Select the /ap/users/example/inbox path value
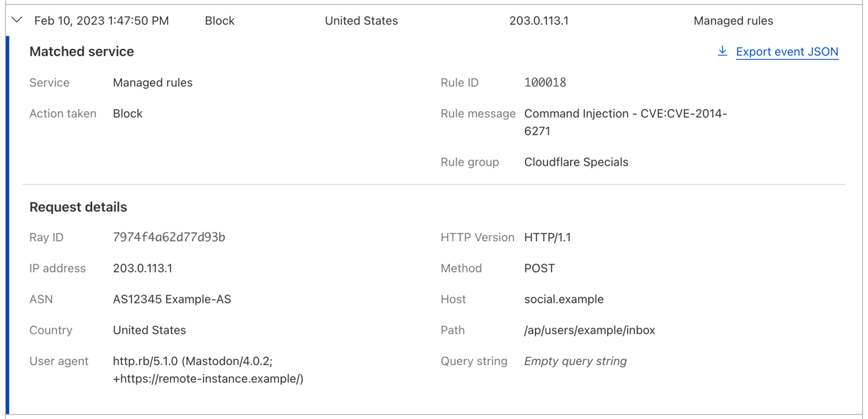This screenshot has height=419, width=868. coord(589,330)
